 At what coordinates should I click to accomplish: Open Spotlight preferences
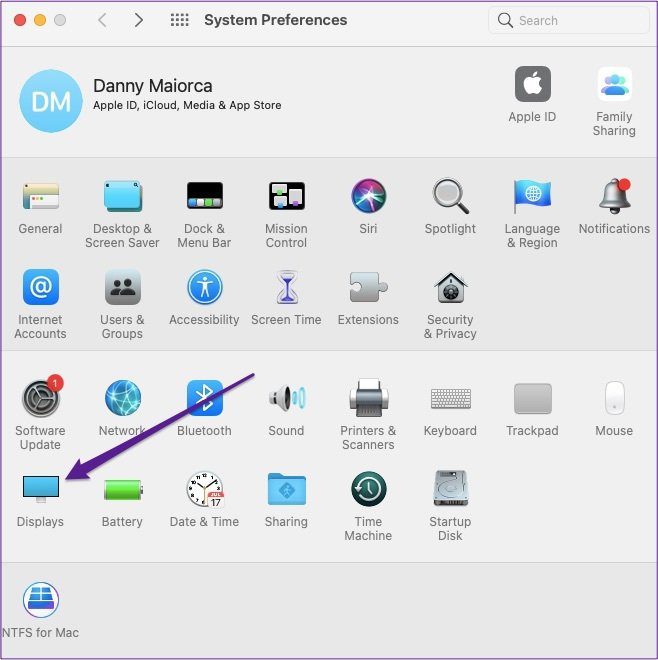[450, 196]
